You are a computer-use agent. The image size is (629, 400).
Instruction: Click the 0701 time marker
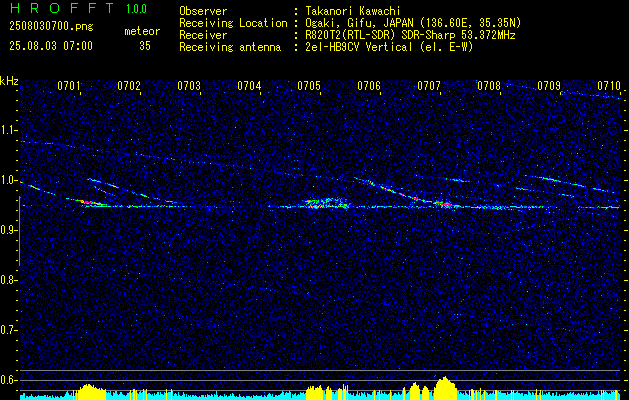69,85
